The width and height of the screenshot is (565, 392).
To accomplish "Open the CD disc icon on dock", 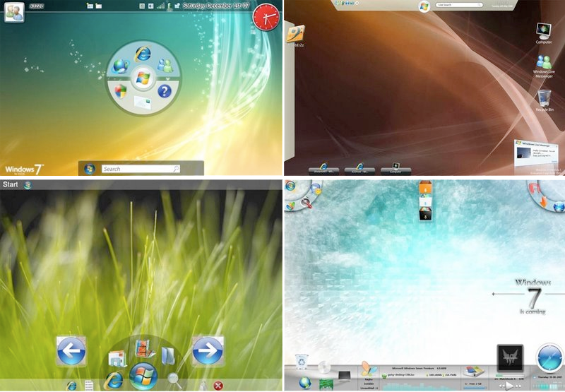I will tap(324, 367).
